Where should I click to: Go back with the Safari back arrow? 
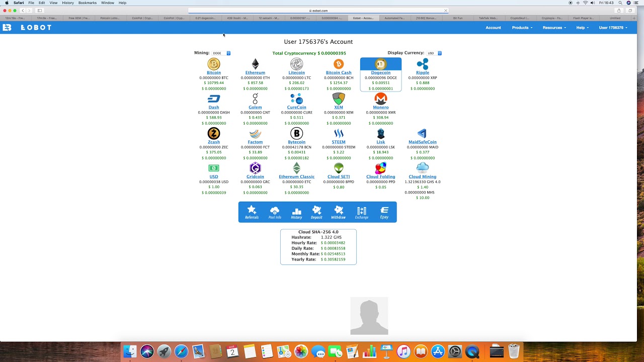(23, 11)
